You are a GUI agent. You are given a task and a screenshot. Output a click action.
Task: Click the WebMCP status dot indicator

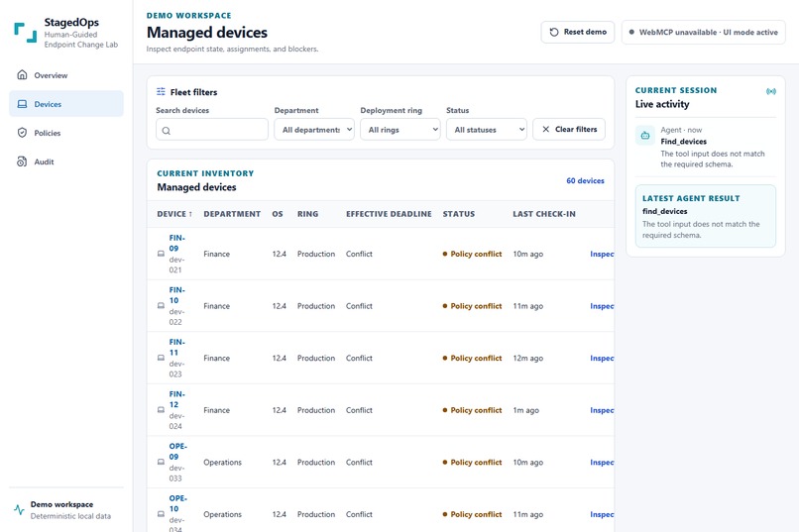tap(631, 32)
